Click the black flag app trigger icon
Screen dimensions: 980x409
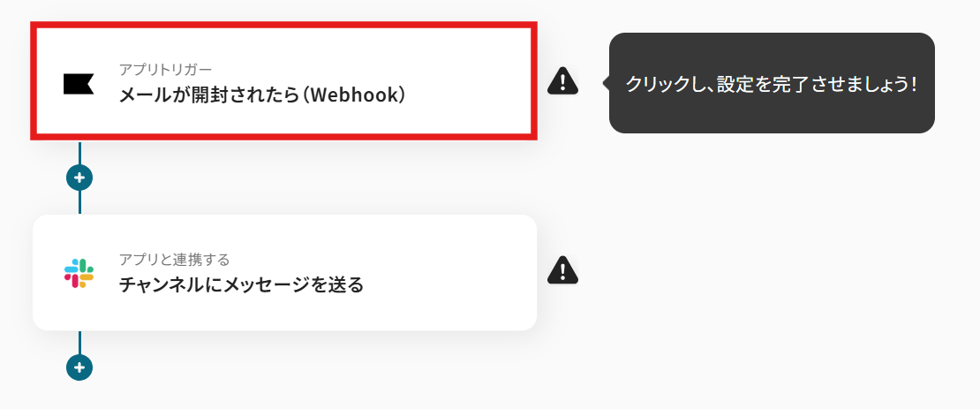pos(79,83)
